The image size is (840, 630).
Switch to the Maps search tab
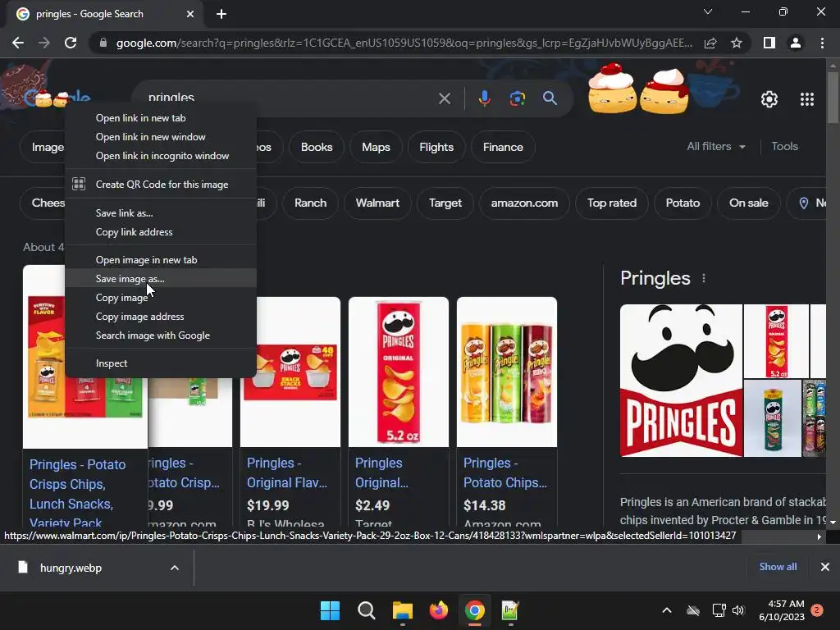[376, 147]
